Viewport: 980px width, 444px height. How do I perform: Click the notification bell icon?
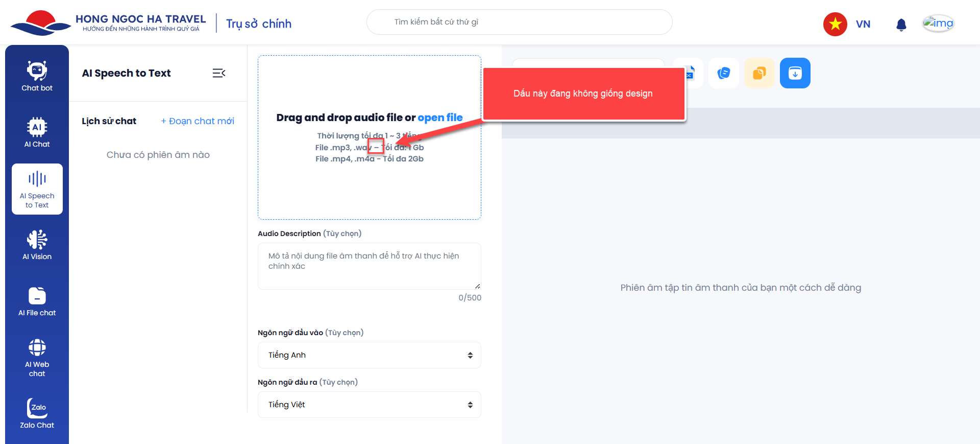(x=901, y=25)
